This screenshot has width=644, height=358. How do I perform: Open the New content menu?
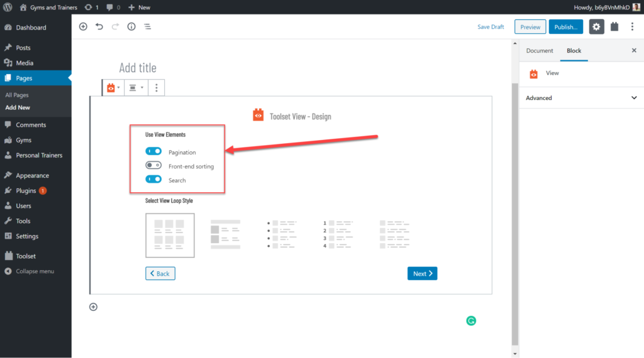point(139,7)
